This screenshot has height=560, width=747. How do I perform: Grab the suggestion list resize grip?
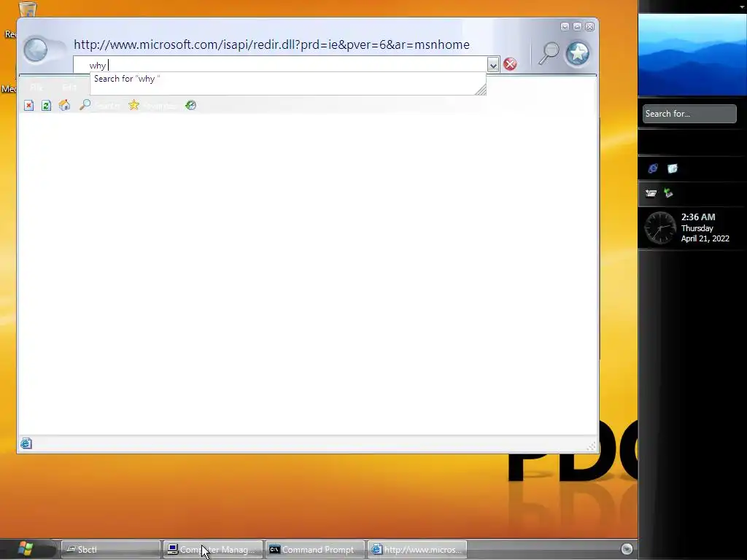[x=480, y=89]
